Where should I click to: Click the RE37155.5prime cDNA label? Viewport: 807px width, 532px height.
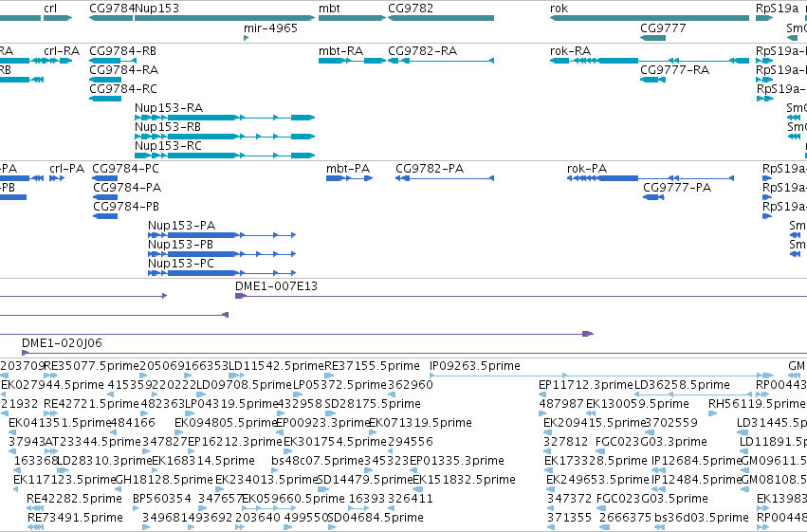(x=372, y=366)
